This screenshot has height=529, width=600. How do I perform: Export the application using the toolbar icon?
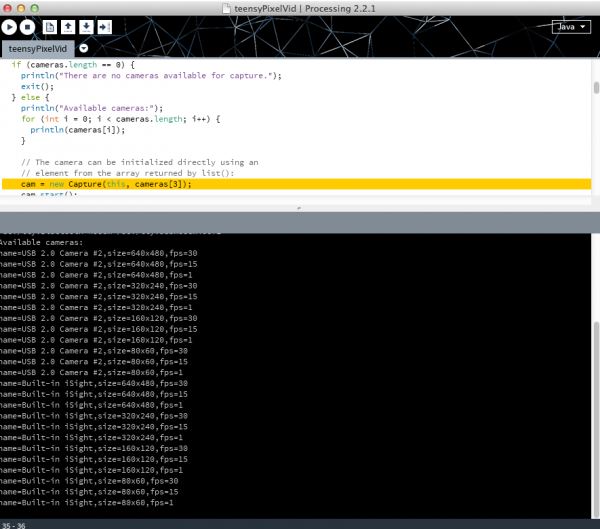104,27
